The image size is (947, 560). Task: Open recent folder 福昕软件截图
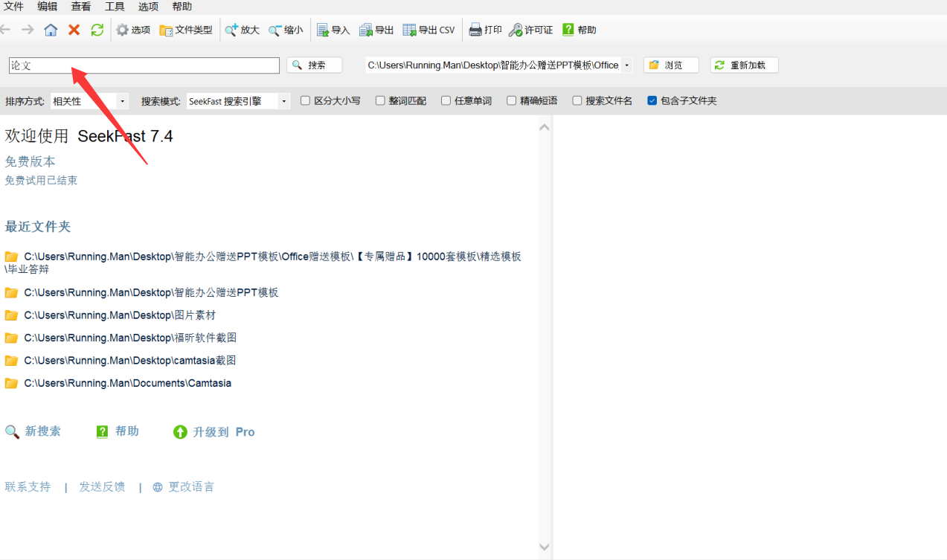(130, 338)
